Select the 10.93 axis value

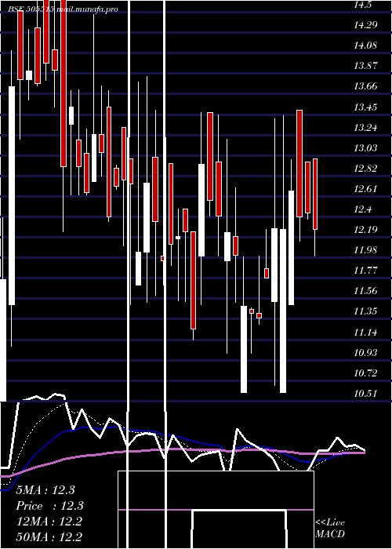coord(366,352)
